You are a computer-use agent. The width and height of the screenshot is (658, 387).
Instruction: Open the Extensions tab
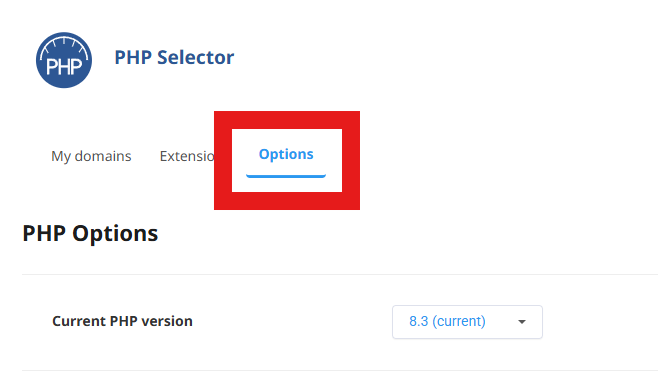pos(187,156)
